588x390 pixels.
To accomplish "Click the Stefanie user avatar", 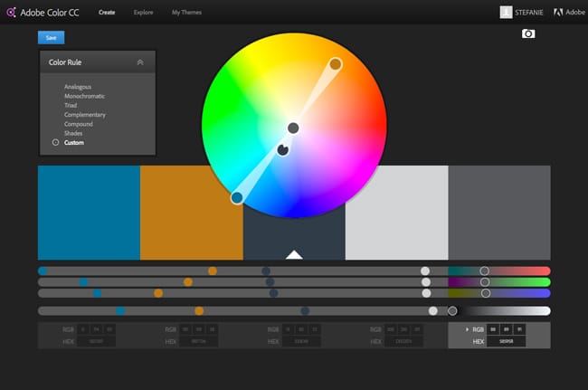I will tap(506, 12).
